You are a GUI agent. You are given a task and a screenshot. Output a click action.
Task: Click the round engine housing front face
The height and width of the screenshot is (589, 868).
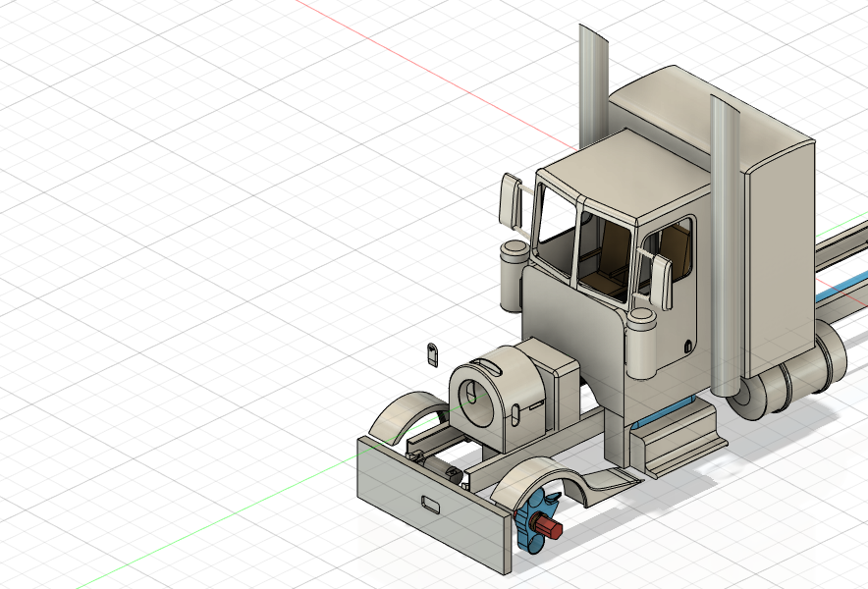coord(476,406)
